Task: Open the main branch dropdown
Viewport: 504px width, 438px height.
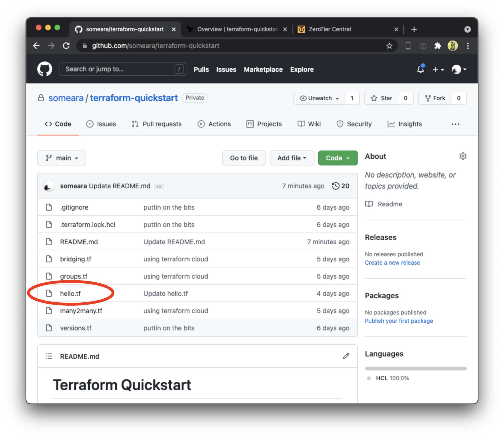Action: coord(61,158)
